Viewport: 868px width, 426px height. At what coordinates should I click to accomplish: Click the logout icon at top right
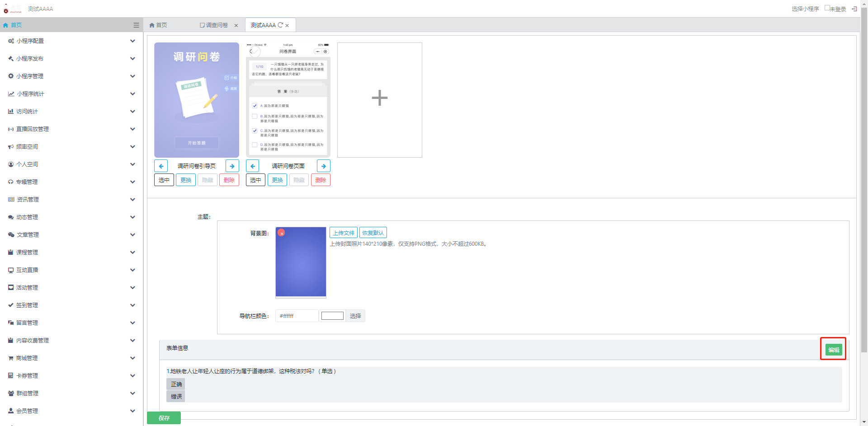click(x=854, y=9)
